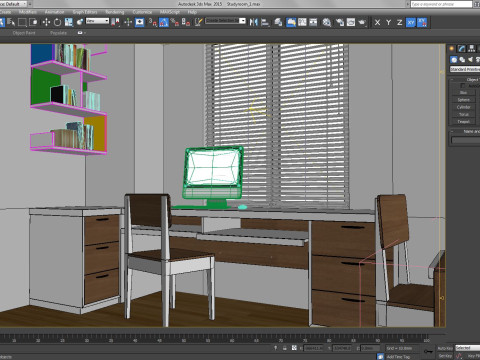The width and height of the screenshot is (480, 360).
Task: Click the help search input field
Action: pyautogui.click(x=441, y=4)
